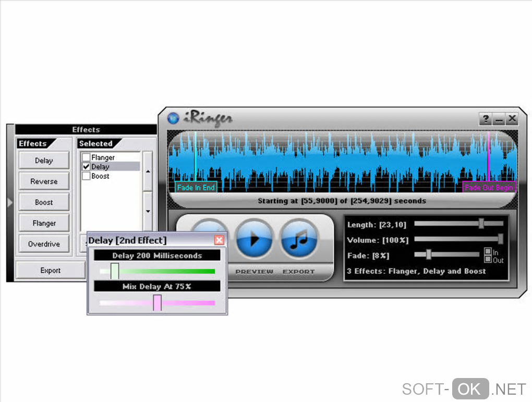Click the Preview play button
The height and width of the screenshot is (402, 532).
tap(254, 239)
